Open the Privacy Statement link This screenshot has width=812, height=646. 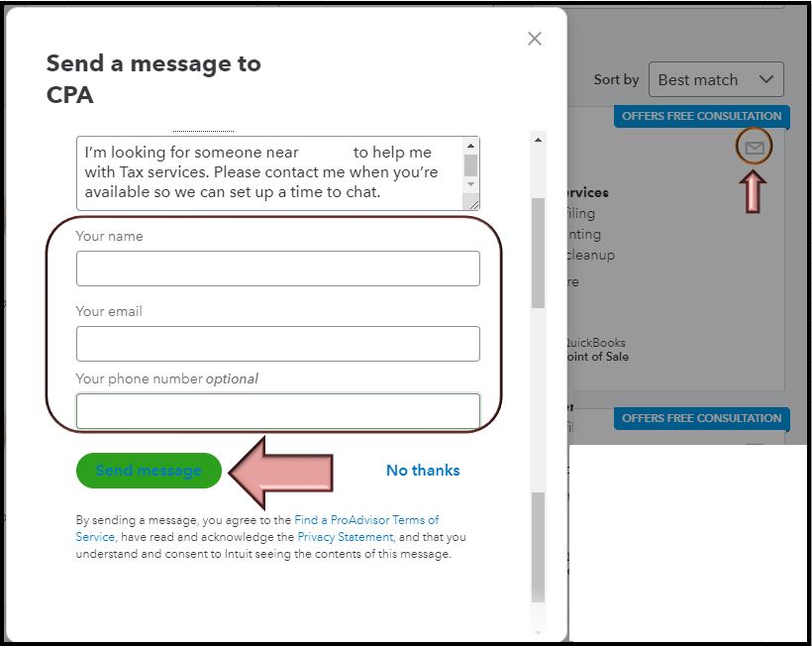346,537
